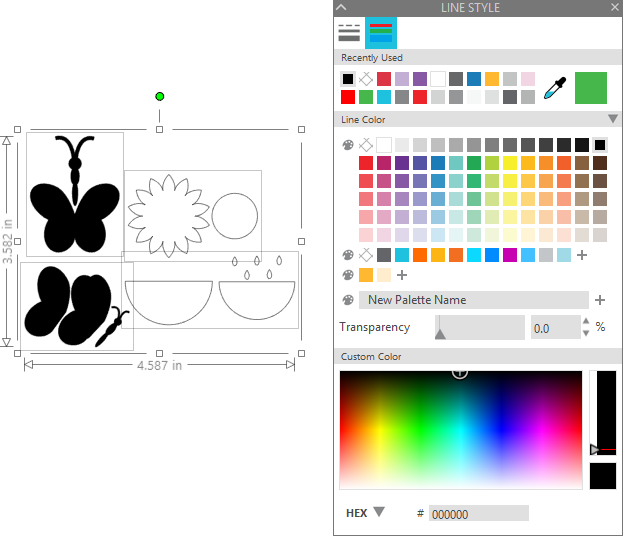Select the eyedropper color picker tool
The width and height of the screenshot is (627, 540).
pyautogui.click(x=555, y=88)
